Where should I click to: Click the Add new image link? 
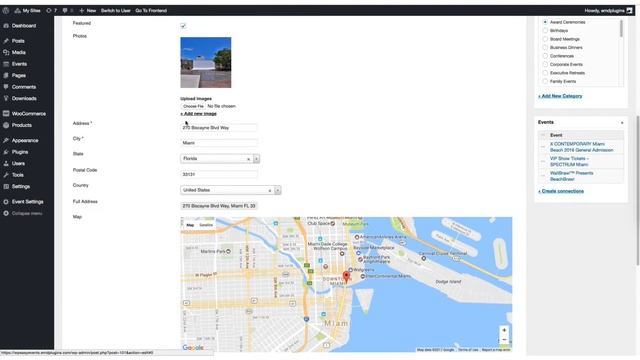(x=198, y=113)
